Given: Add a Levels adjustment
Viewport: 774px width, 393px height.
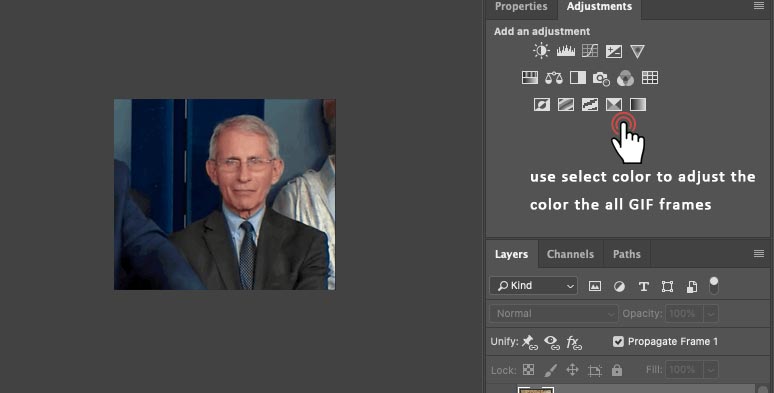Looking at the screenshot, I should pyautogui.click(x=566, y=51).
